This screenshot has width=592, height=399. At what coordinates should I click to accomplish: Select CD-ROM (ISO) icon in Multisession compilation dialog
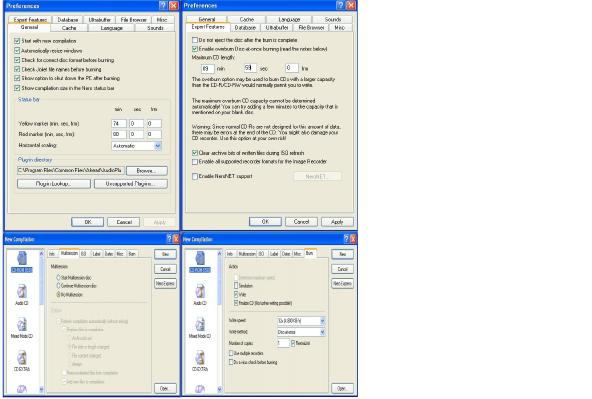click(22, 259)
